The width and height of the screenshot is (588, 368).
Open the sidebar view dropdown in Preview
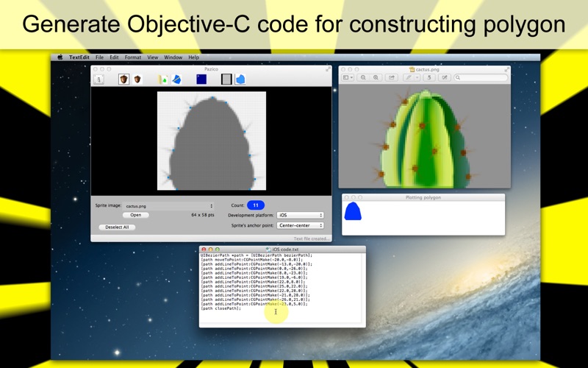347,77
